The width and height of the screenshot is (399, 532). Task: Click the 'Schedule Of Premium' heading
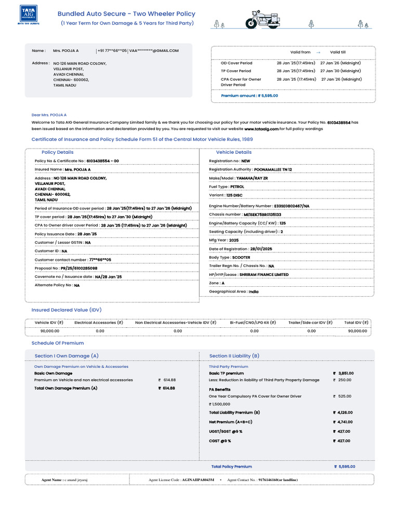(58, 343)
